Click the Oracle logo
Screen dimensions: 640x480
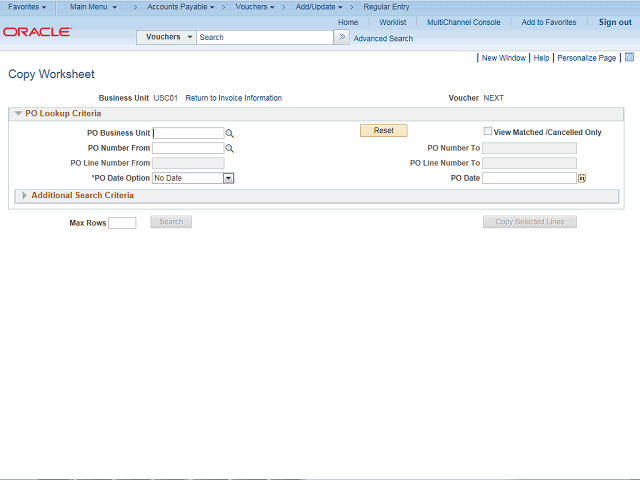[37, 32]
